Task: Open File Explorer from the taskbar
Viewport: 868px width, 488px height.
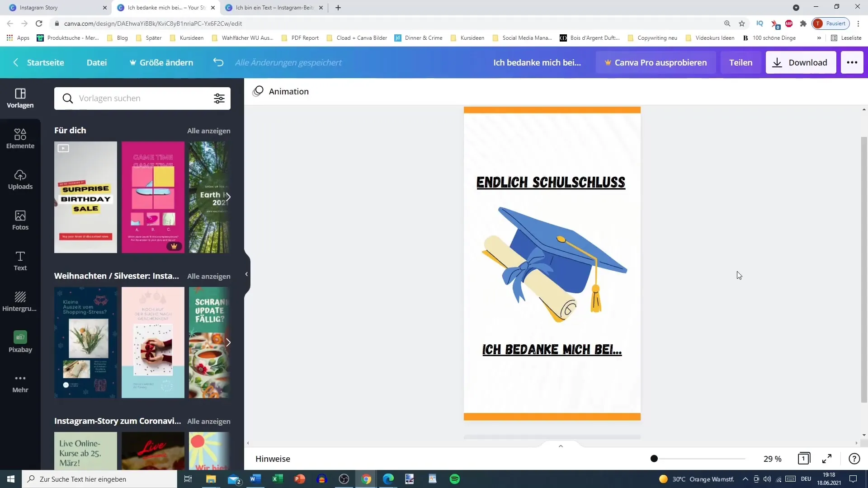Action: tap(211, 479)
